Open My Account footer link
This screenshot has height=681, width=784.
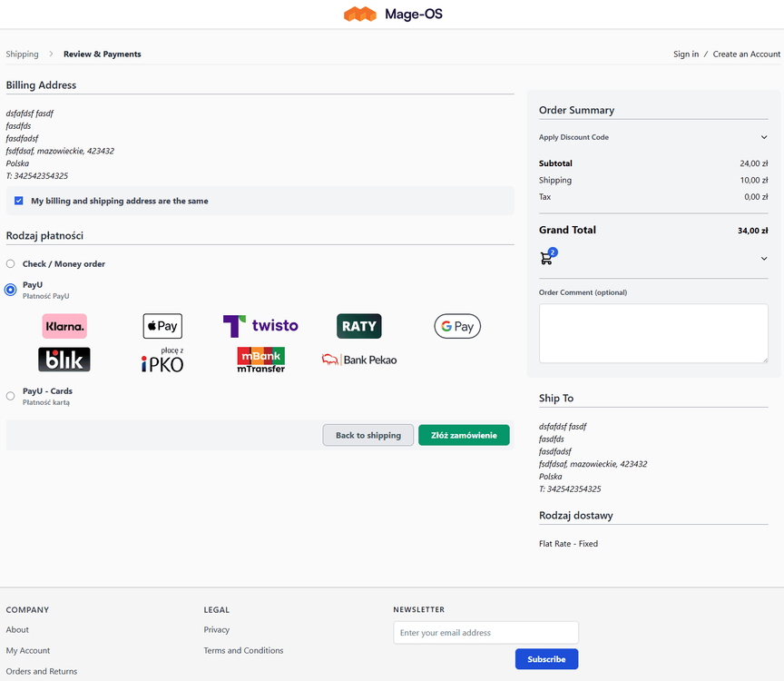pos(28,650)
